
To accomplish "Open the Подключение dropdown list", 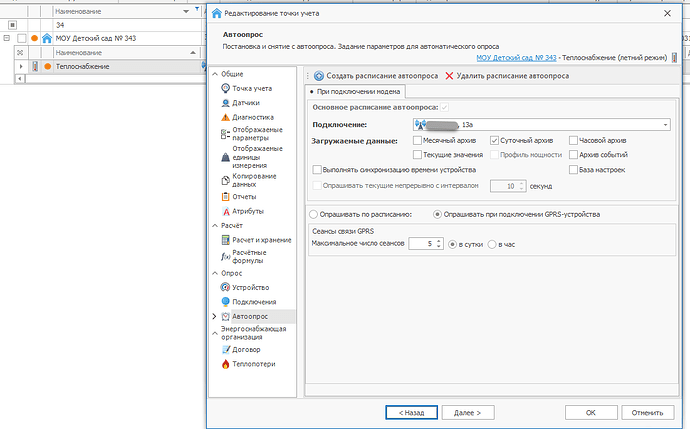I will pyautogui.click(x=665, y=125).
